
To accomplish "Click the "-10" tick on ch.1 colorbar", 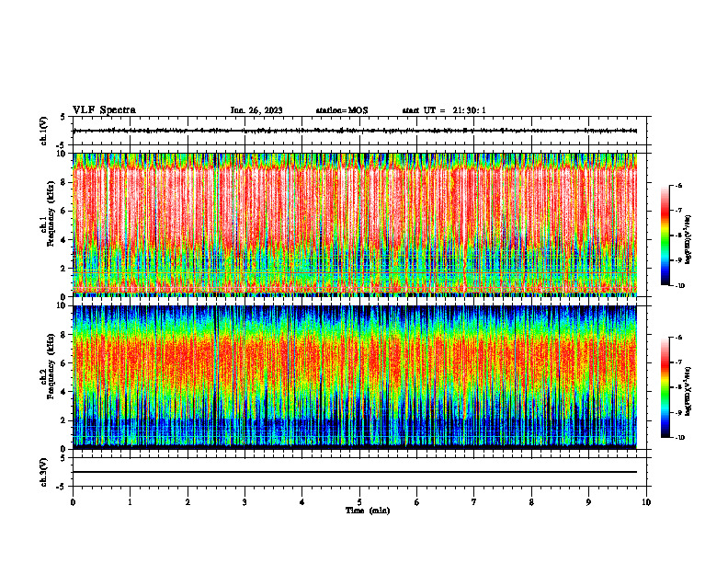I will point(680,286).
